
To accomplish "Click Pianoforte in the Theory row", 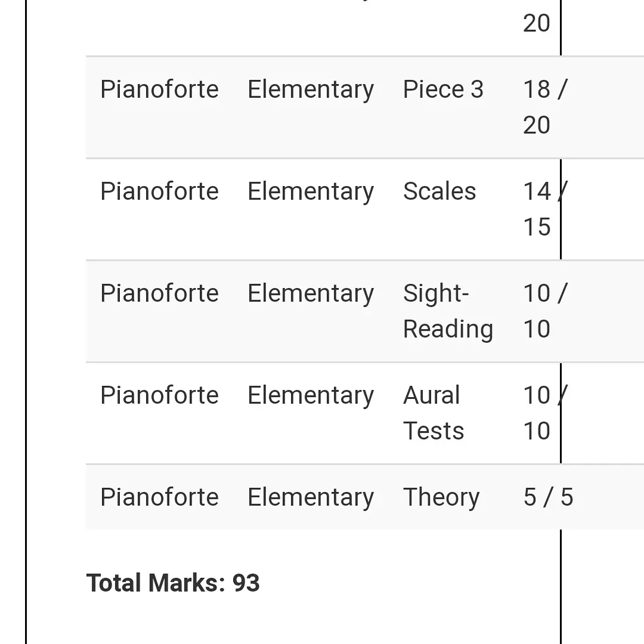I will coord(159,498).
